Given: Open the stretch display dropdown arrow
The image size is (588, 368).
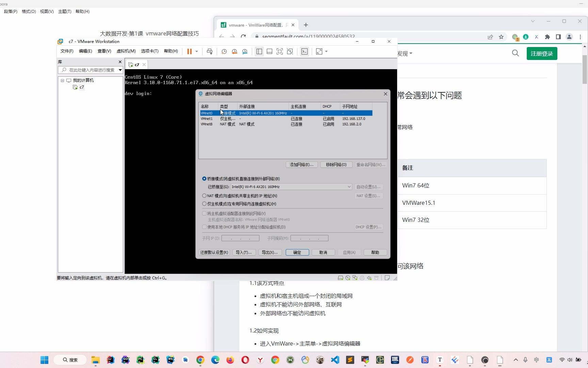Looking at the screenshot, I should (x=326, y=51).
